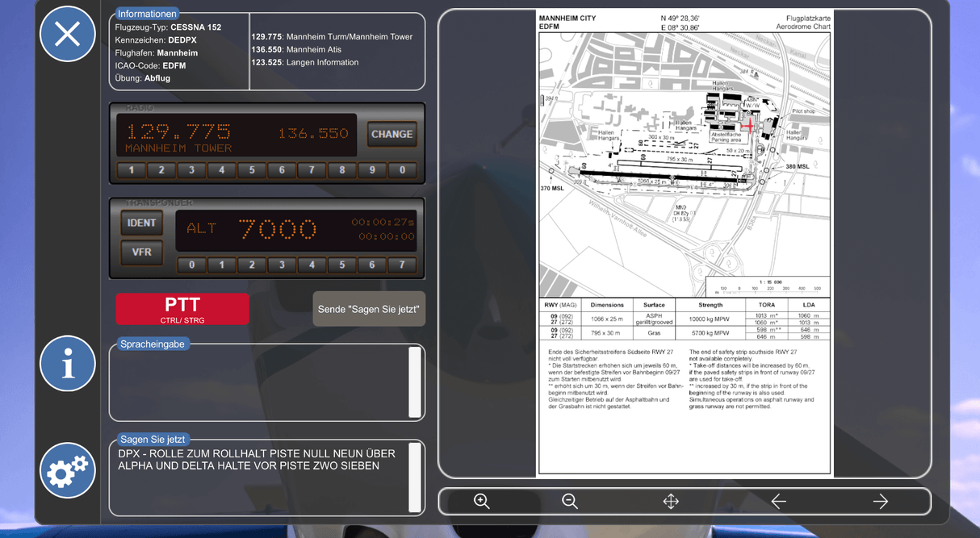980x538 pixels.
Task: Zoom out of the aerodrome chart
Action: point(570,502)
